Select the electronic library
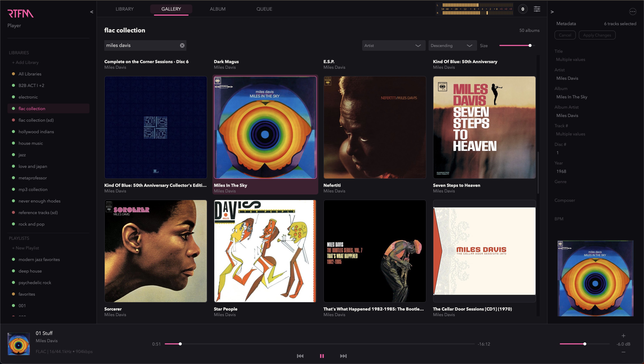The height and width of the screenshot is (364, 644). 48,97
